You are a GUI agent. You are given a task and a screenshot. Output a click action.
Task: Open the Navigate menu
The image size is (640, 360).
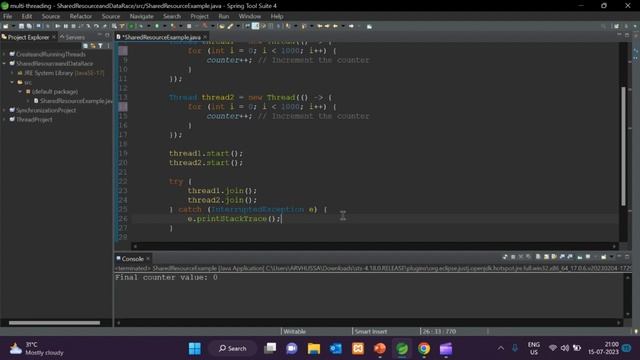[x=142, y=16]
